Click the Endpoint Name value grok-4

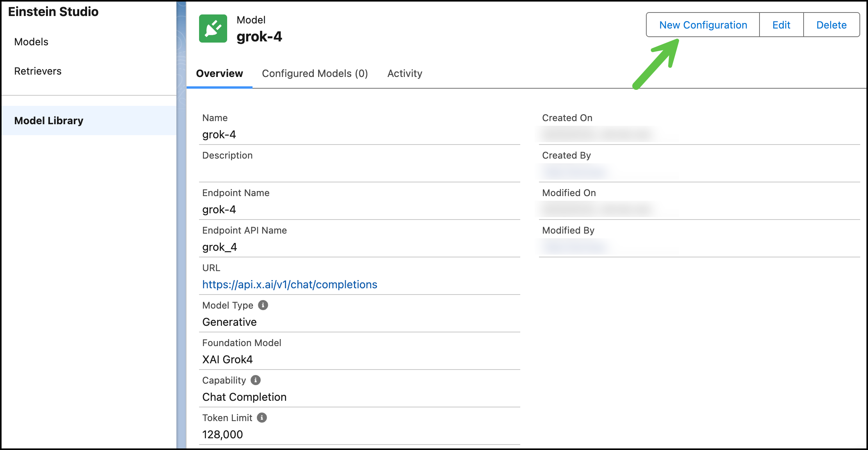point(219,210)
